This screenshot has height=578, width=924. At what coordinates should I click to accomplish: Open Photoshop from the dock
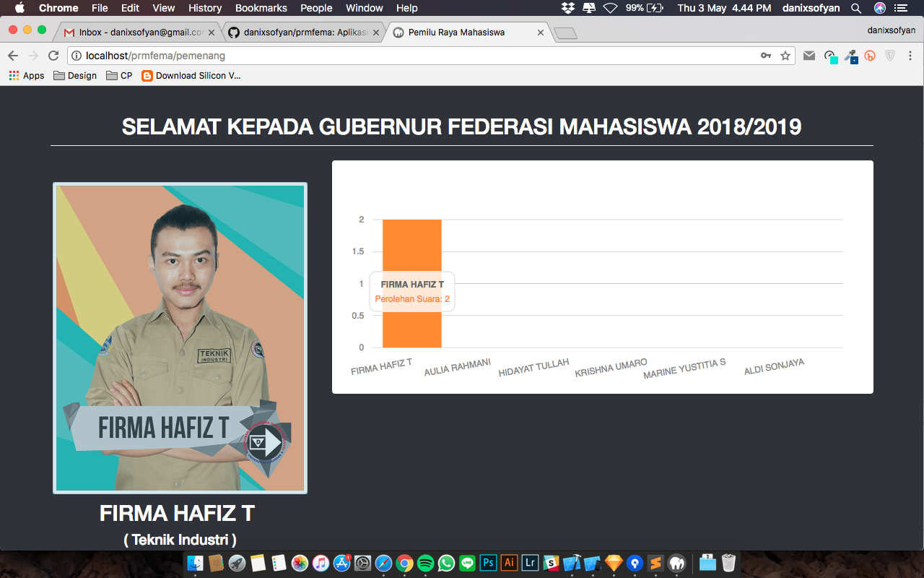488,562
